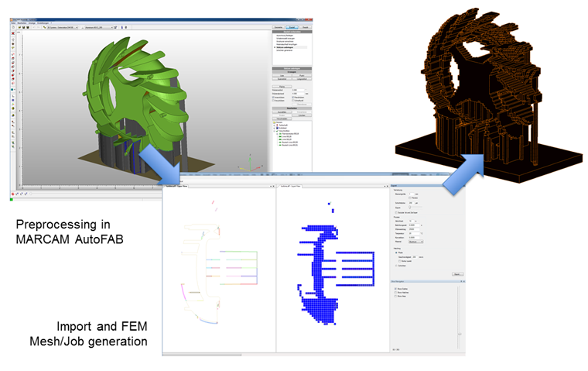588x371 pixels.
Task: Close the left Layer View pane
Action: [273, 186]
